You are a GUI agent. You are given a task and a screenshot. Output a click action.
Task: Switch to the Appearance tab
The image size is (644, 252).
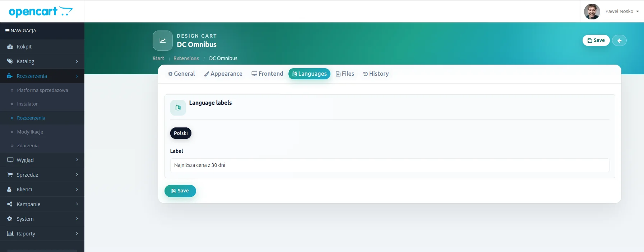tap(223, 74)
